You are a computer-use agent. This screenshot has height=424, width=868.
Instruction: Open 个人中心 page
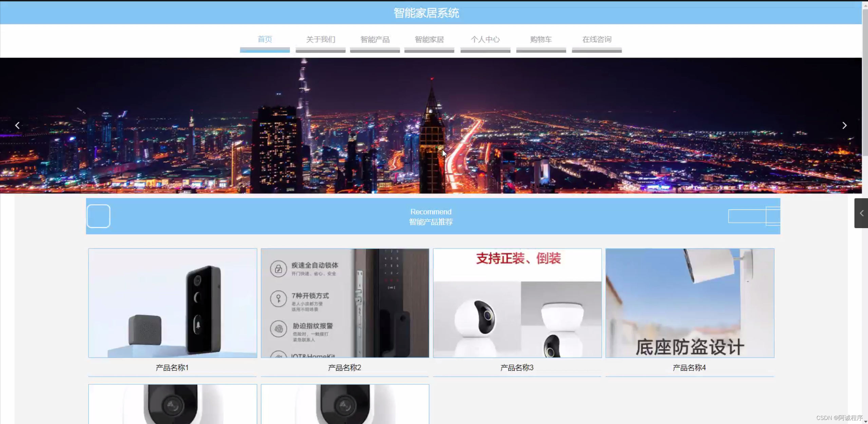coord(485,40)
